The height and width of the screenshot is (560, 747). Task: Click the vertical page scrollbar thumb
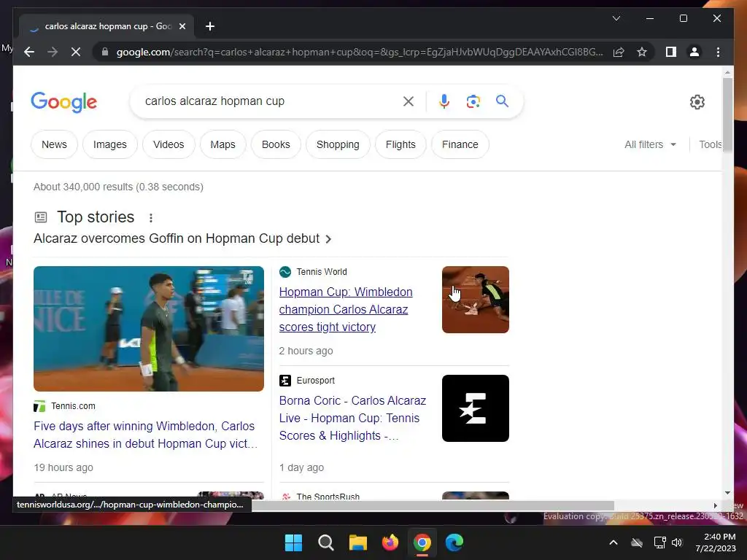pyautogui.click(x=727, y=114)
